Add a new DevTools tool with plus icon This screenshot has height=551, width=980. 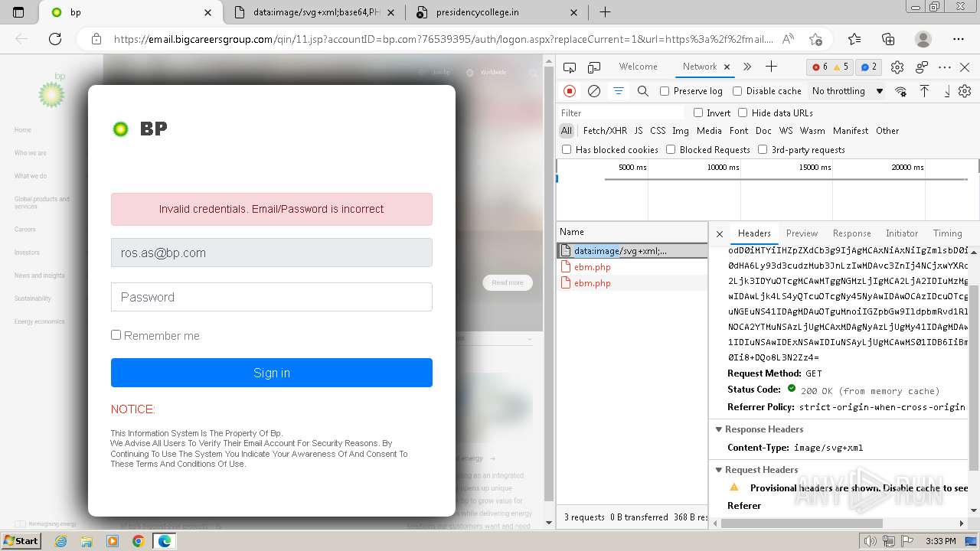click(771, 67)
